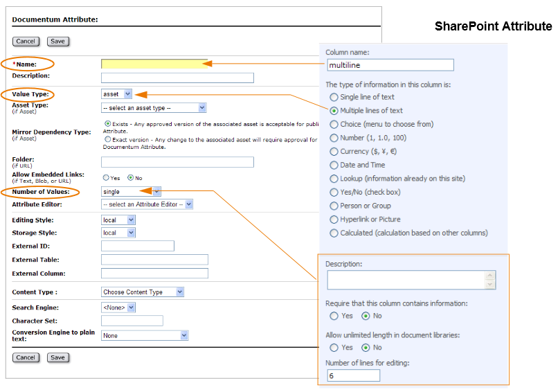Select the Currency radio option
The image size is (558, 392).
[x=334, y=152]
